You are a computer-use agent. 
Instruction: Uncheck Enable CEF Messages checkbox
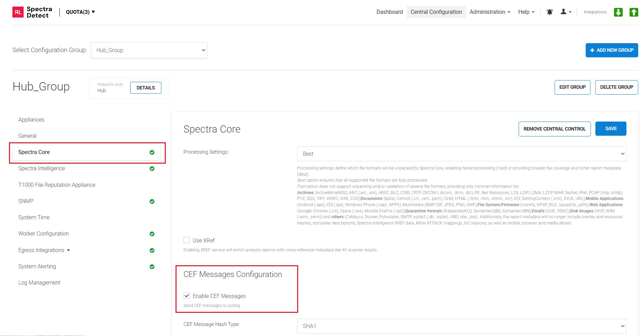[x=187, y=296]
